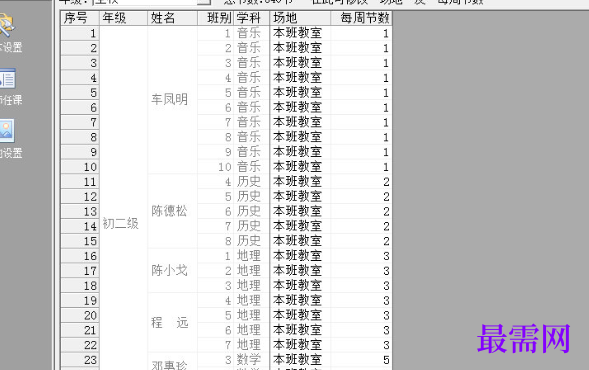Click 音乐 subject cell in row 3
Viewport: 589px width, 370px height.
pyautogui.click(x=252, y=63)
